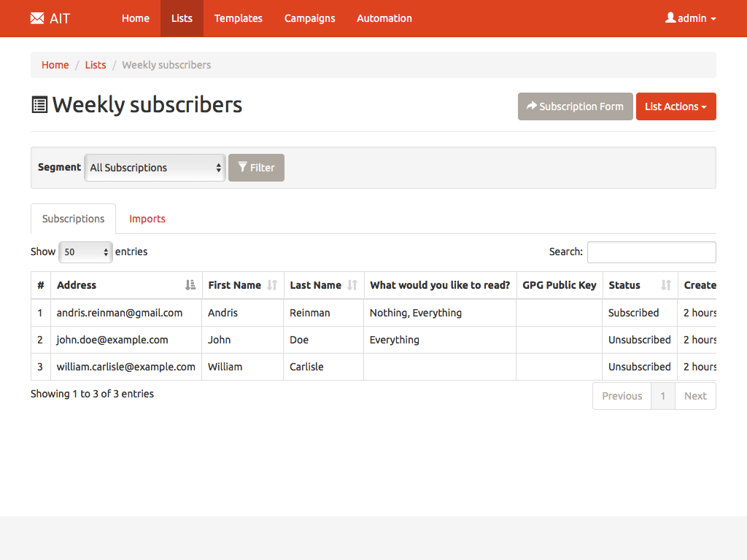Open the Templates menu in navbar

point(238,18)
